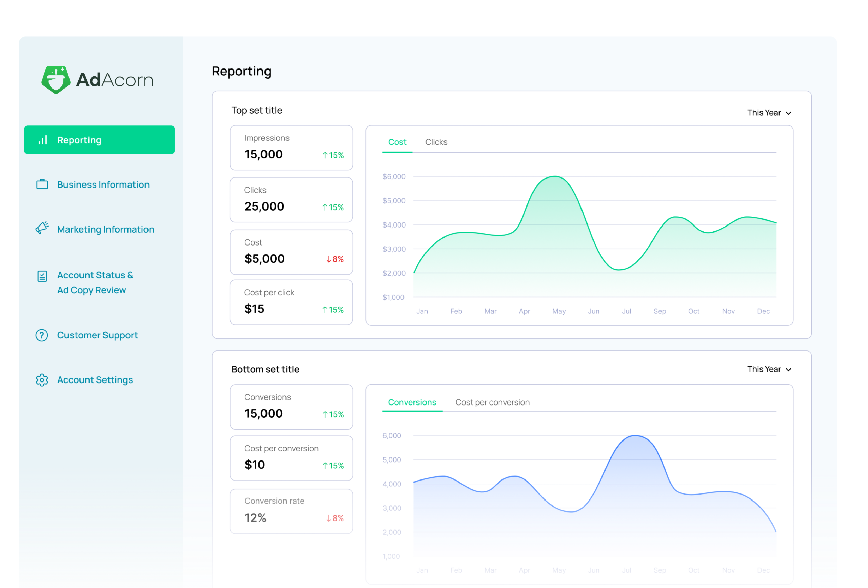The image size is (868, 588).
Task: Open the Account Settings page
Action: (95, 380)
